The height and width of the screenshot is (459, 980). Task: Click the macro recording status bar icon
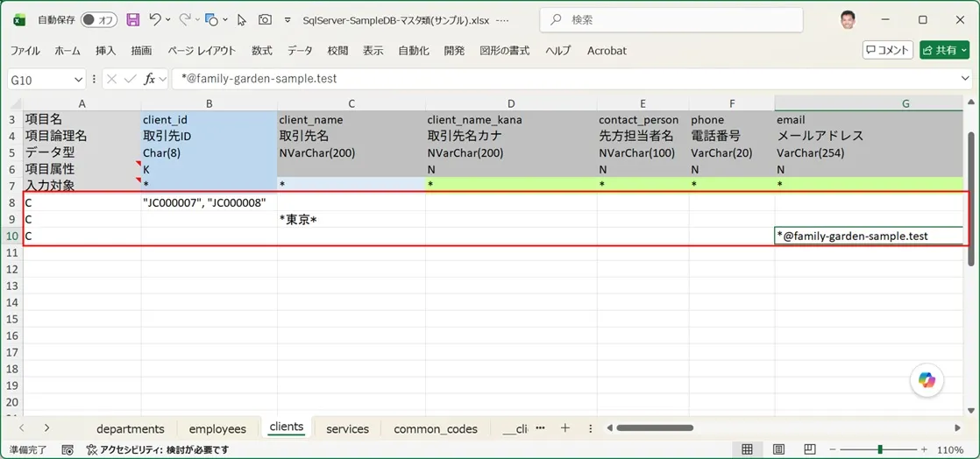68,449
